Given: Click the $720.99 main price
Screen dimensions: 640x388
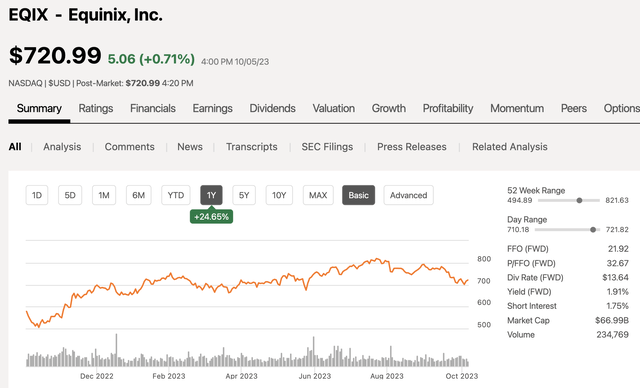Looking at the screenshot, I should [55, 55].
